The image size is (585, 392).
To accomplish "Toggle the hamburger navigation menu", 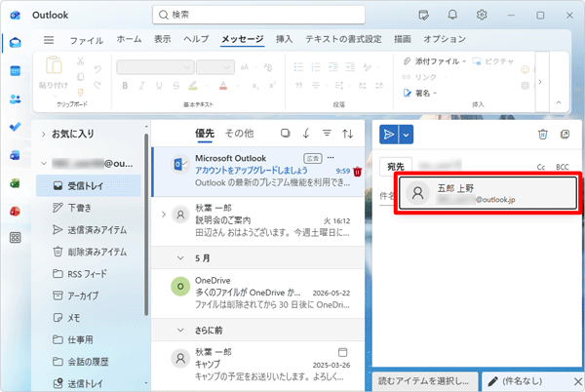I will [x=49, y=40].
